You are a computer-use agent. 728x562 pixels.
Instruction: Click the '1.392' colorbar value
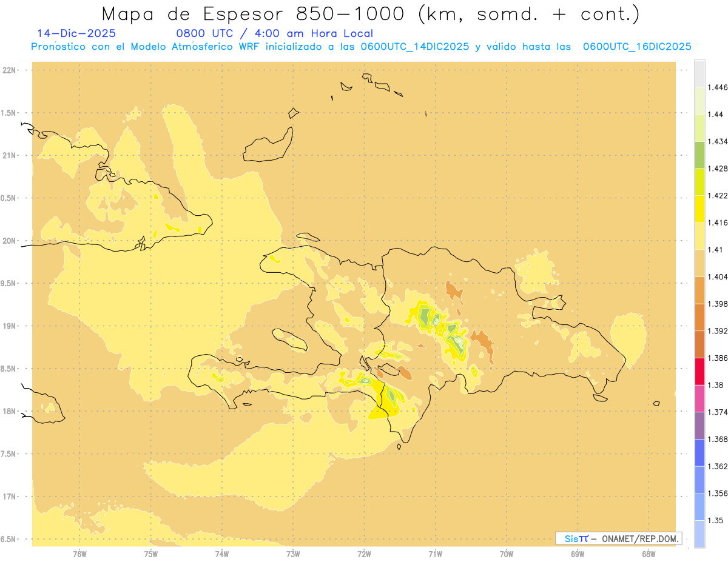pyautogui.click(x=717, y=331)
